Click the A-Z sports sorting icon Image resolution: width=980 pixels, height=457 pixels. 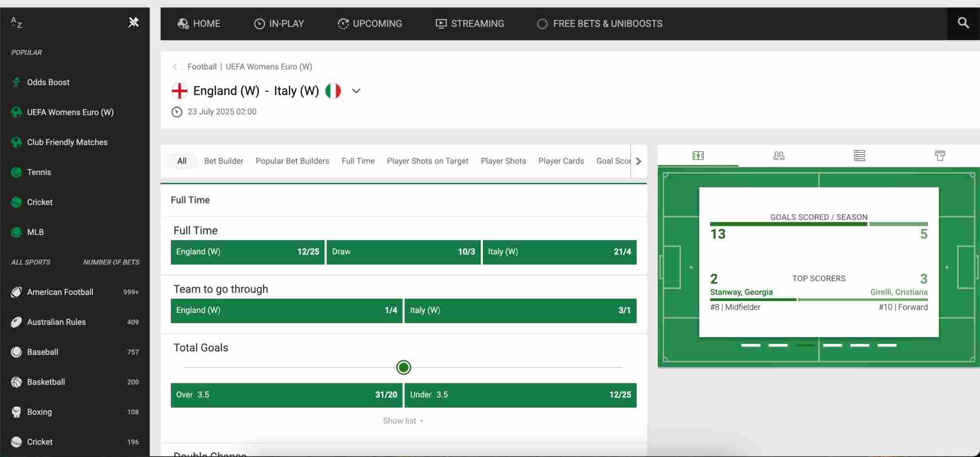click(17, 22)
